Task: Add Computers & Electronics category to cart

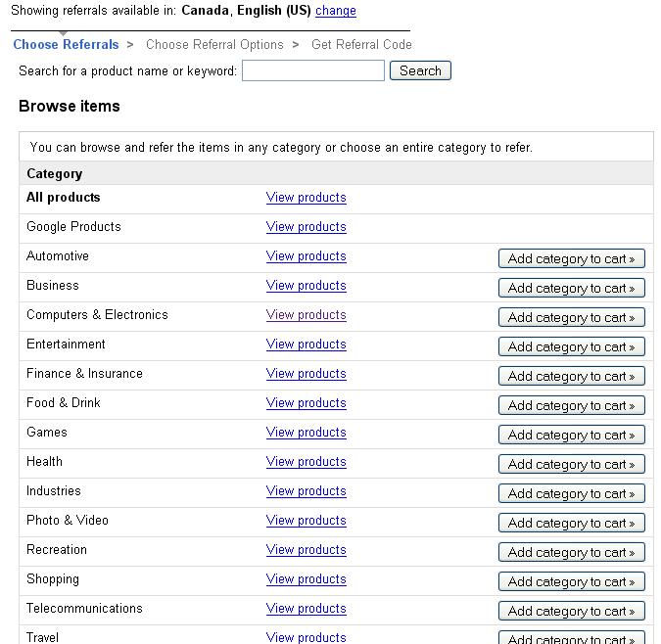Action: click(x=572, y=317)
